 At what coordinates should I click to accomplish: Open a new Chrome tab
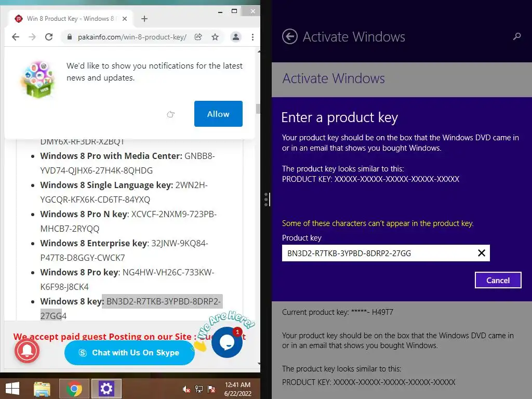(144, 19)
